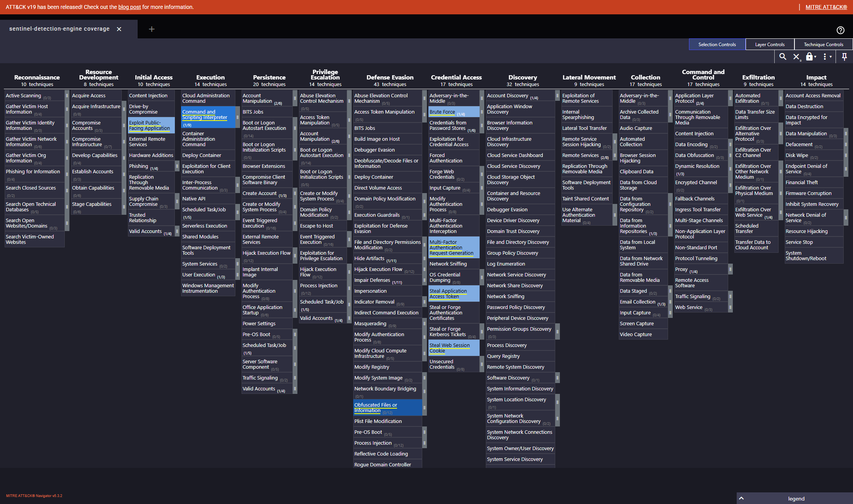Select Escape to Host technique
Viewport: 853px width, 504px height.
323,226
